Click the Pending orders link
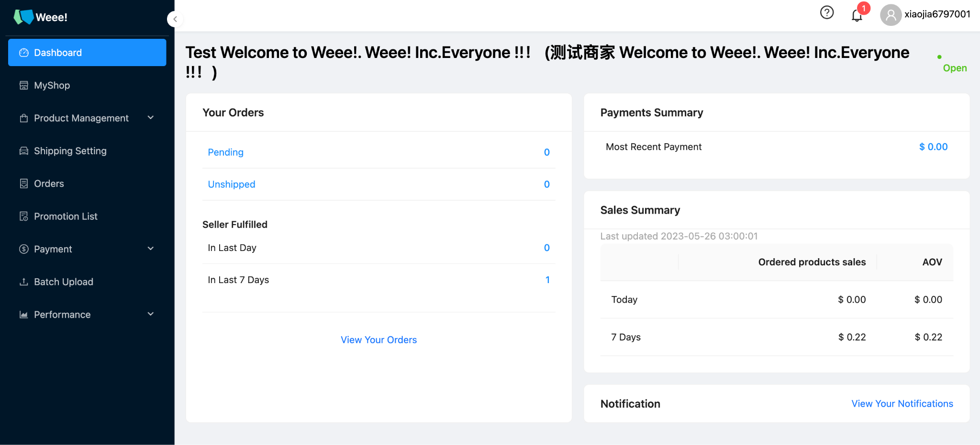 pyautogui.click(x=225, y=152)
